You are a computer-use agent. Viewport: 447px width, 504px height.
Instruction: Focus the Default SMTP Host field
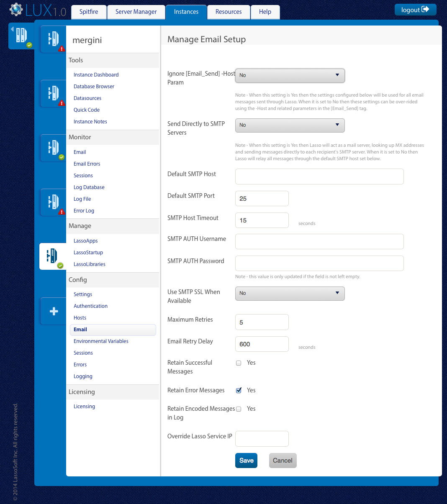319,177
